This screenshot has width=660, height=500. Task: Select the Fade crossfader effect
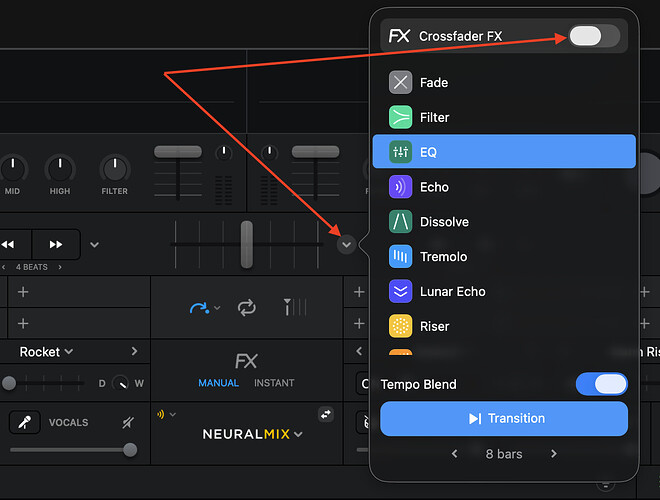[x=504, y=82]
